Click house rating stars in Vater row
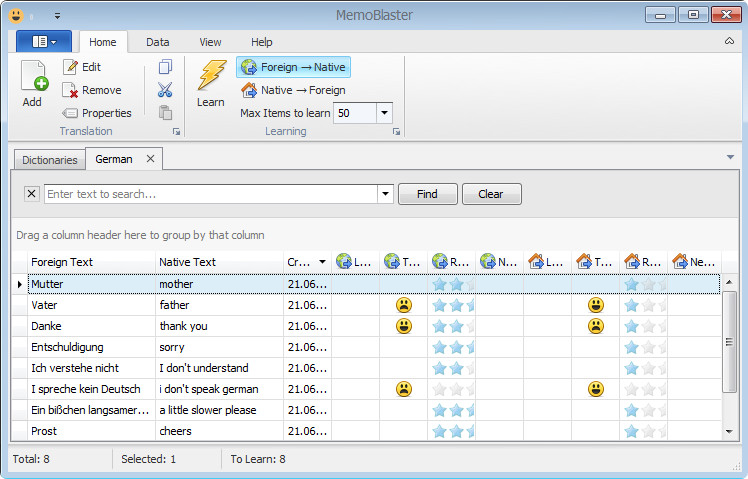This screenshot has height=479, width=748. pos(645,305)
